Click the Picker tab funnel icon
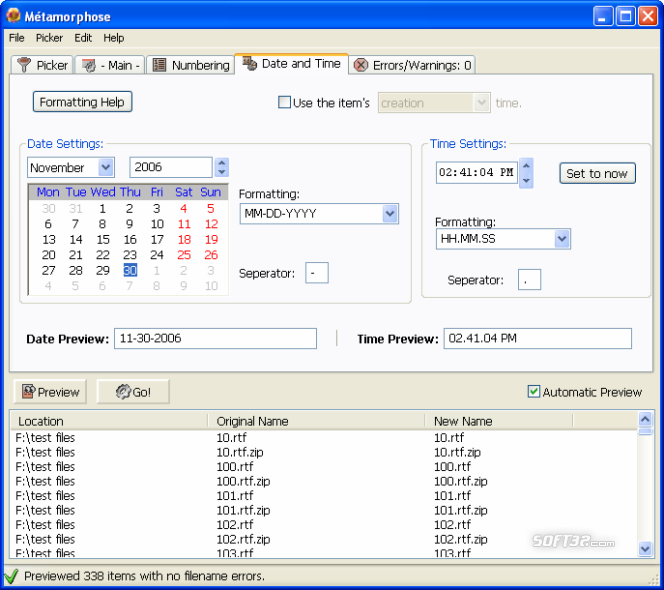664x590 pixels. 24,65
